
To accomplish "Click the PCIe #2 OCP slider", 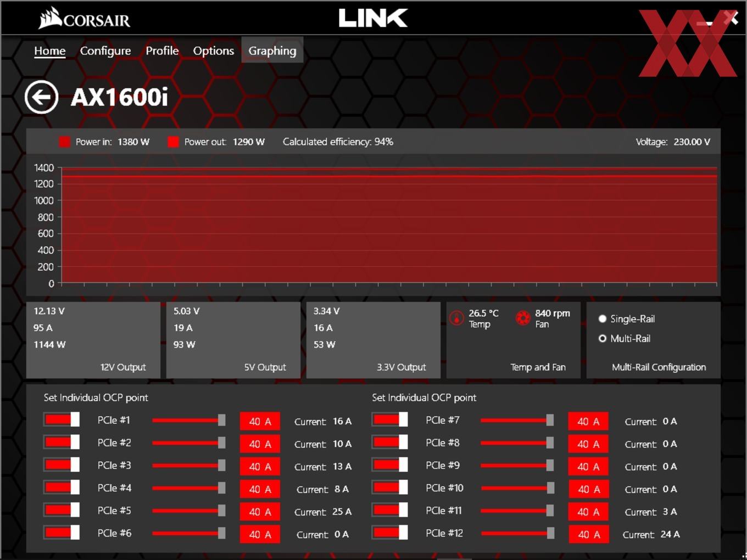I will [189, 443].
